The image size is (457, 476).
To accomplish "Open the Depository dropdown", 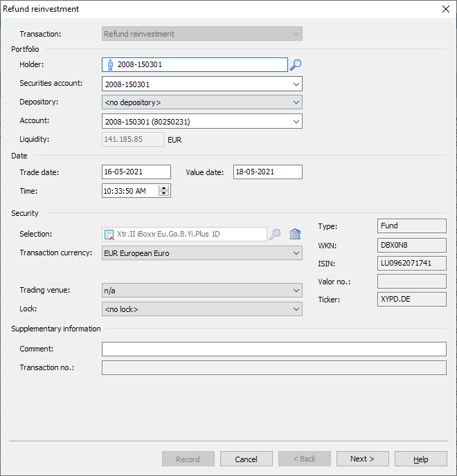I will pos(296,102).
